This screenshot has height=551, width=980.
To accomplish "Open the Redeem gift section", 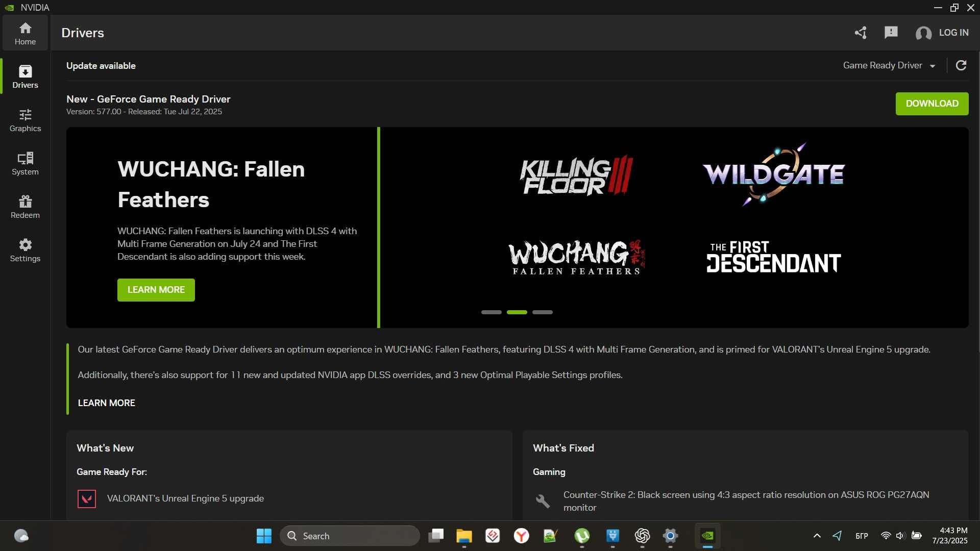I will point(25,207).
